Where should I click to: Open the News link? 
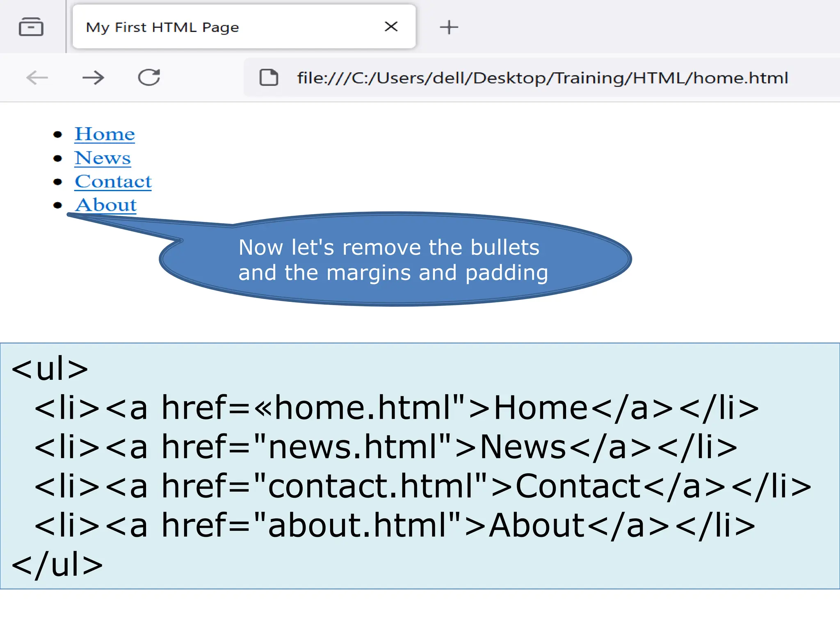point(103,158)
